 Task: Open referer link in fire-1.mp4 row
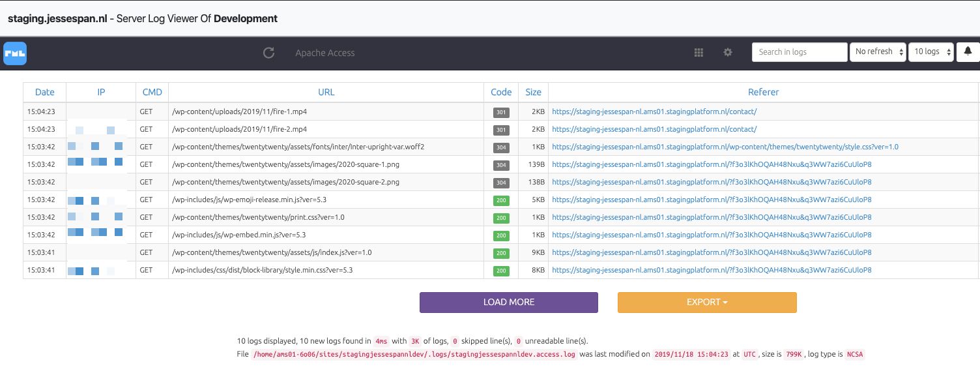tap(654, 111)
